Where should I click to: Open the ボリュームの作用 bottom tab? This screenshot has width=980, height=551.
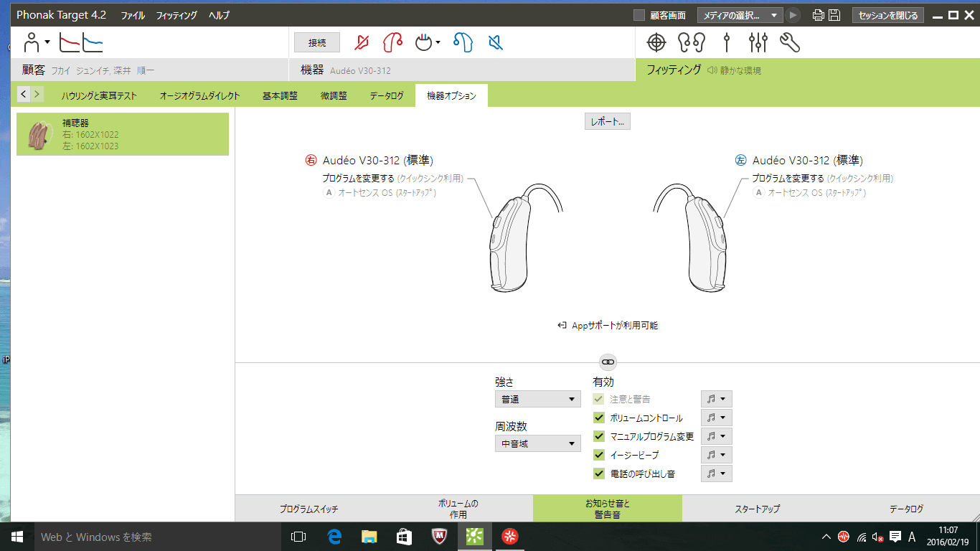pos(458,509)
